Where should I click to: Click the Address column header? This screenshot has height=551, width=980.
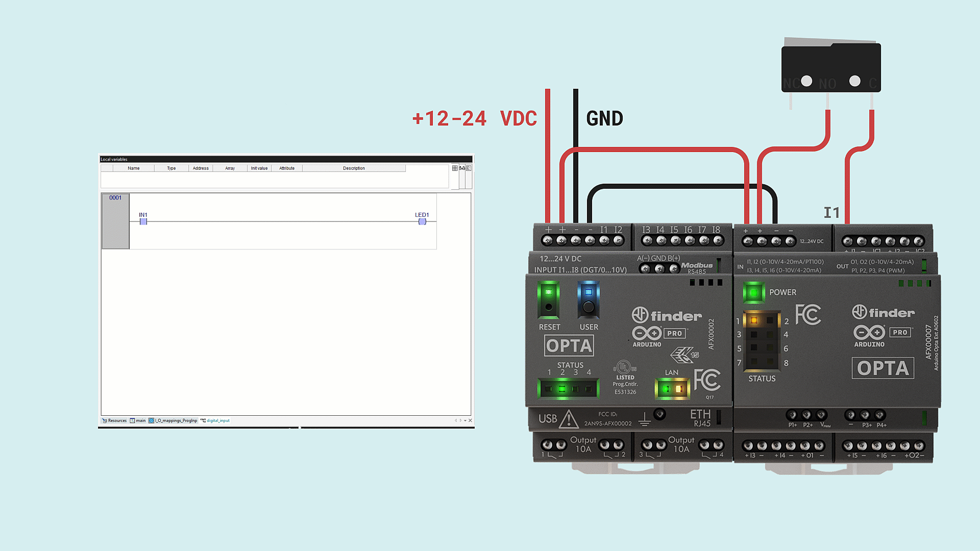click(x=201, y=168)
